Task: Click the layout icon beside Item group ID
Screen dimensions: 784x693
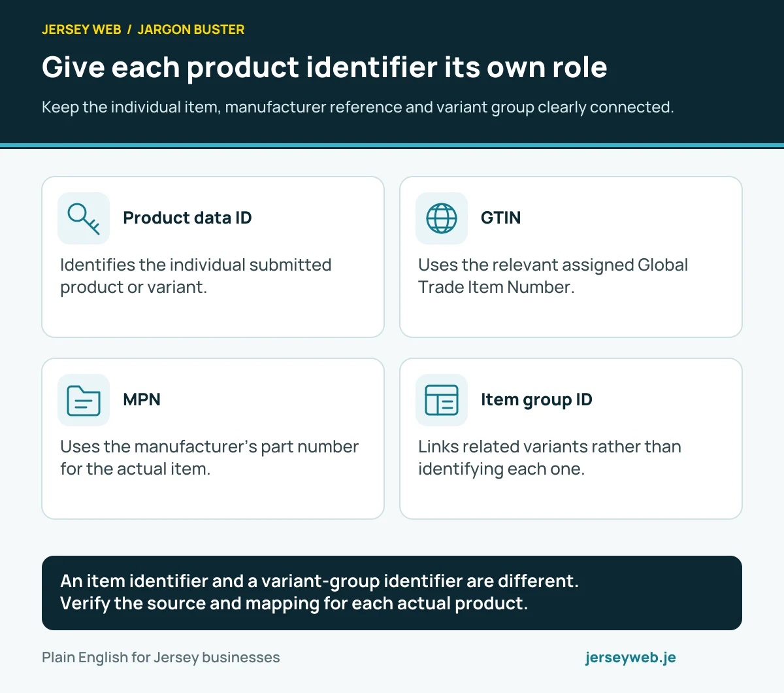Action: pyautogui.click(x=442, y=400)
